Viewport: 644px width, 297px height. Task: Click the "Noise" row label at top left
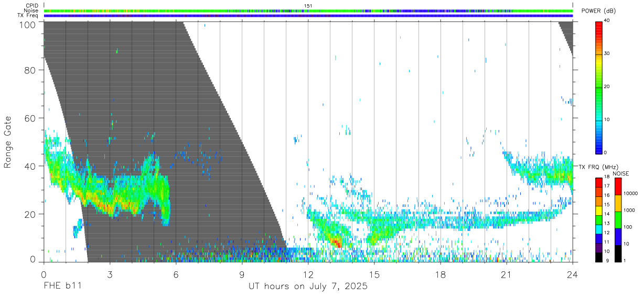click(32, 10)
